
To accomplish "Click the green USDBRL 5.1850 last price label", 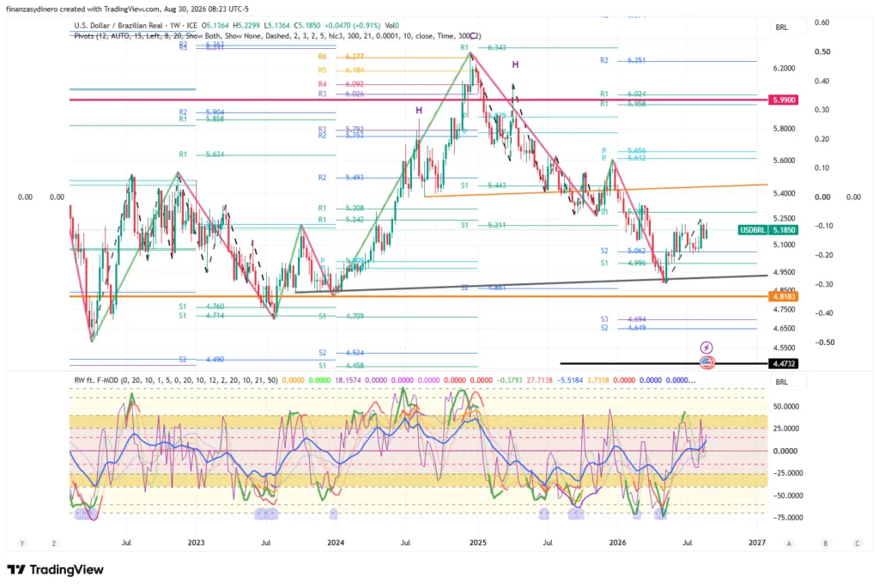I will pos(767,230).
